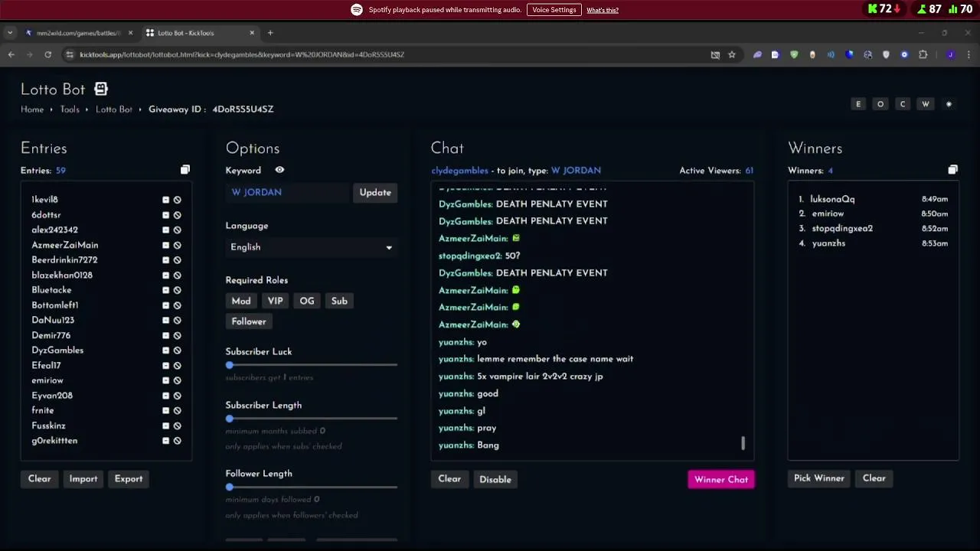Viewport: 980px width, 551px height.
Task: Copy the winners list with the copy icon
Action: click(x=952, y=170)
